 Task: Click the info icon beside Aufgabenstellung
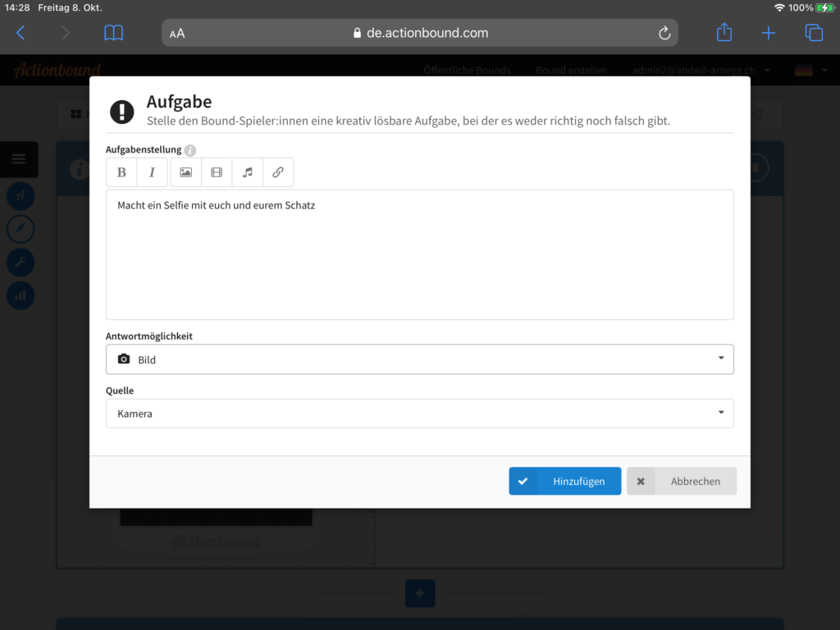click(x=190, y=150)
